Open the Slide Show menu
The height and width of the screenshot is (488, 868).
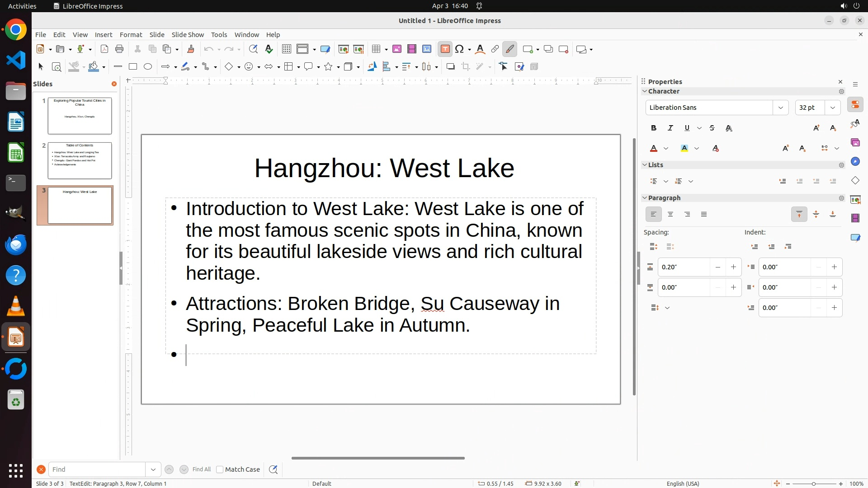(188, 35)
